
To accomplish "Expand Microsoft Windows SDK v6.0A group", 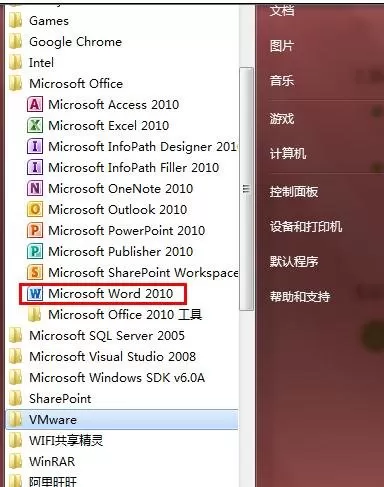I will [117, 378].
